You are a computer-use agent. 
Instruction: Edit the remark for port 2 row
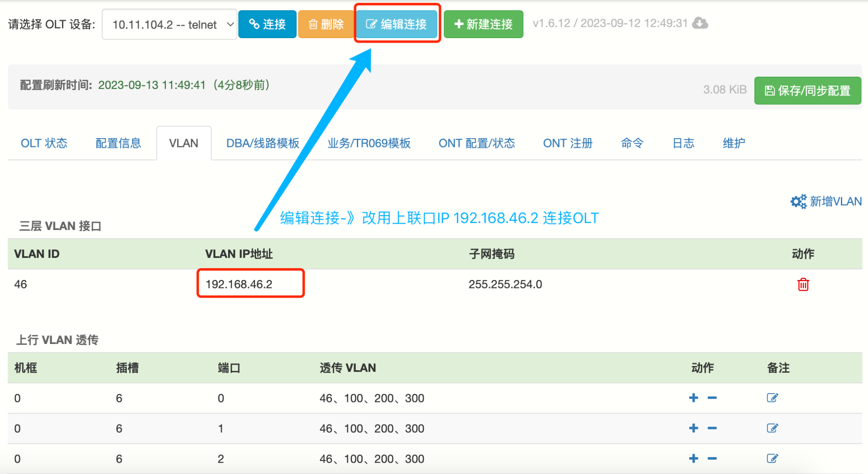pyautogui.click(x=772, y=458)
